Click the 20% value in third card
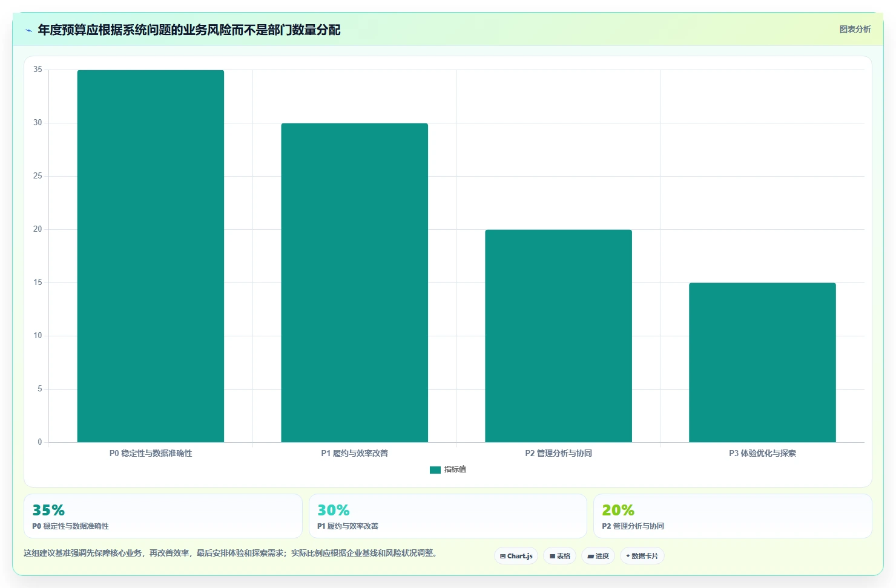 coord(618,510)
